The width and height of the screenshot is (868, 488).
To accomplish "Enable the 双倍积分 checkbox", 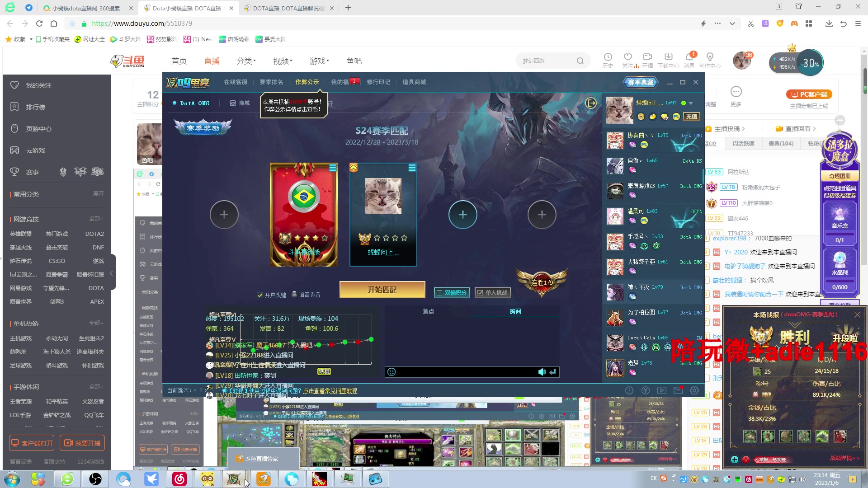I will click(439, 293).
